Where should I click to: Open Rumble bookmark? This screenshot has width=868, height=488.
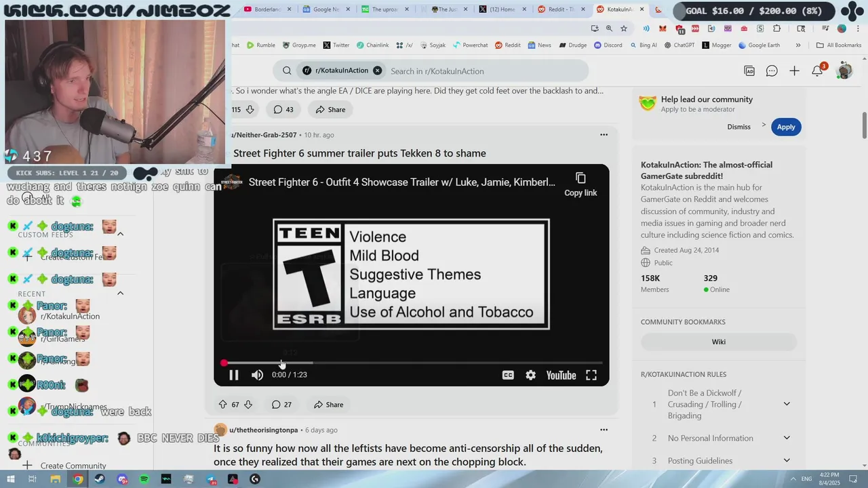(x=261, y=45)
